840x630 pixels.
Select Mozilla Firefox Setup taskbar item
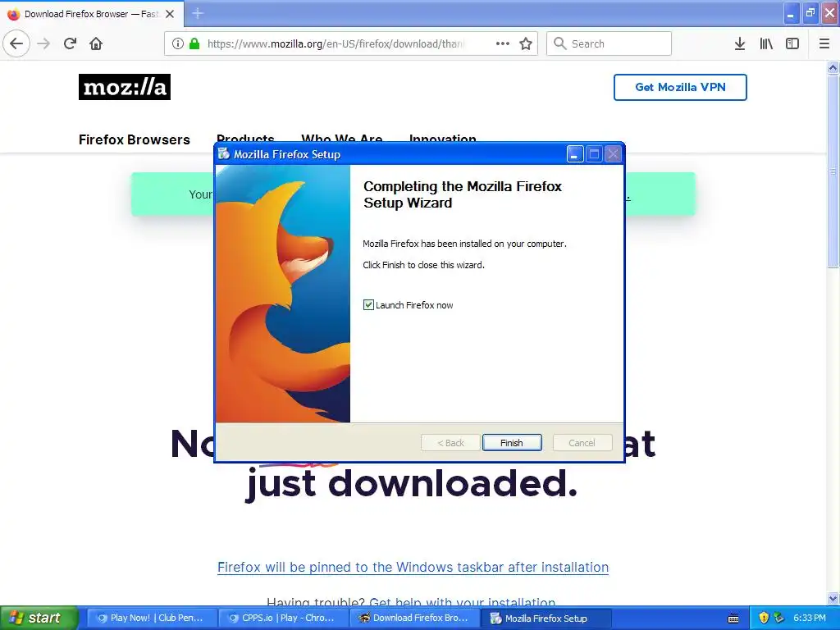point(546,618)
